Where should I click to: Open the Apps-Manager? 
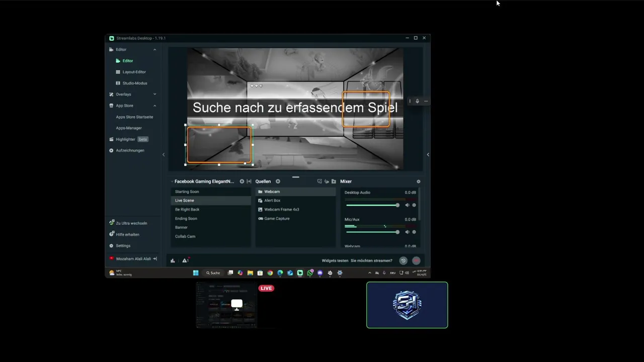click(x=129, y=128)
